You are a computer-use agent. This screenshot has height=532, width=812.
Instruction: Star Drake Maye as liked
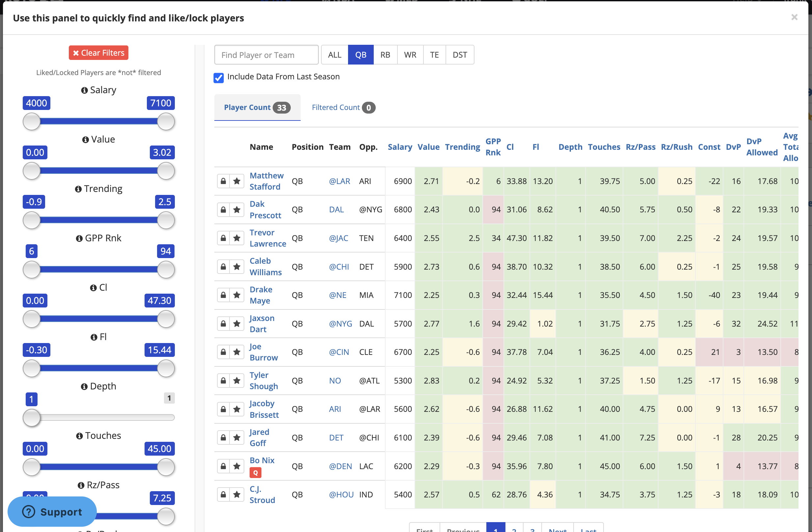(237, 295)
